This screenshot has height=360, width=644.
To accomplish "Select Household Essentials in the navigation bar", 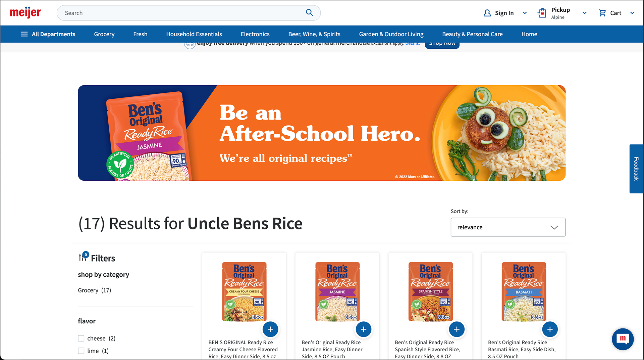I will [194, 34].
